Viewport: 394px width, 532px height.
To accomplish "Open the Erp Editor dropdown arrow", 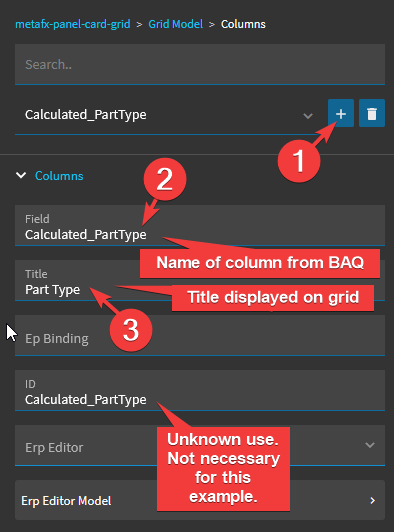I will tap(370, 445).
